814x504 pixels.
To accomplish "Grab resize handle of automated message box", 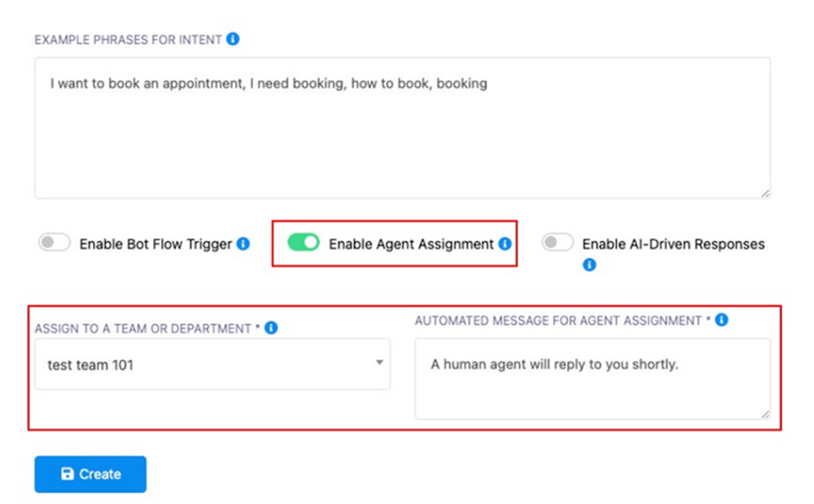I will point(765,414).
